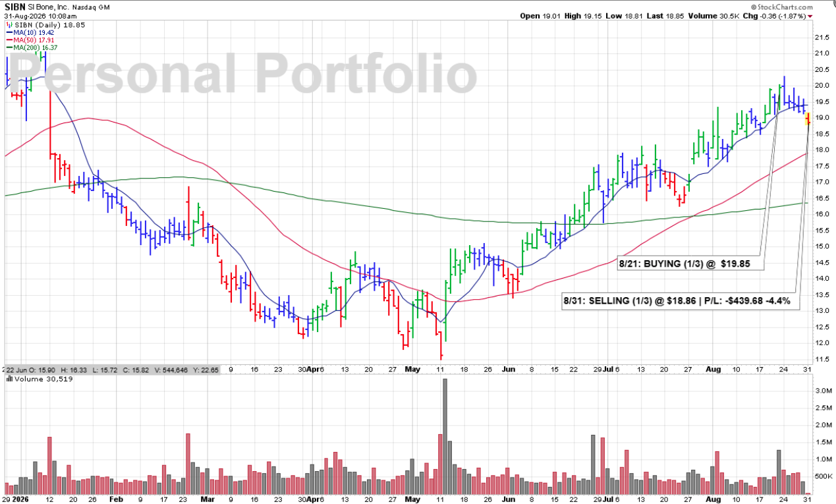Click the bold SIBN ticker symbol in the header
This screenshot has width=836, height=504.
coord(14,6)
